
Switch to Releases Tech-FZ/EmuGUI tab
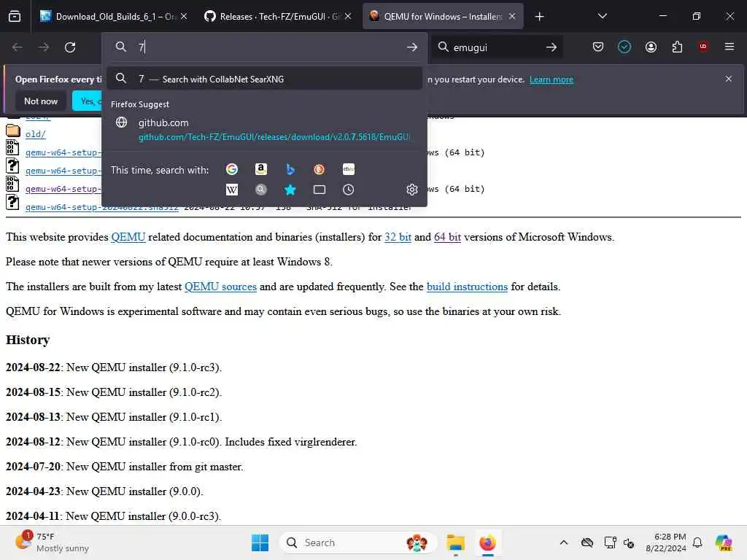(278, 17)
